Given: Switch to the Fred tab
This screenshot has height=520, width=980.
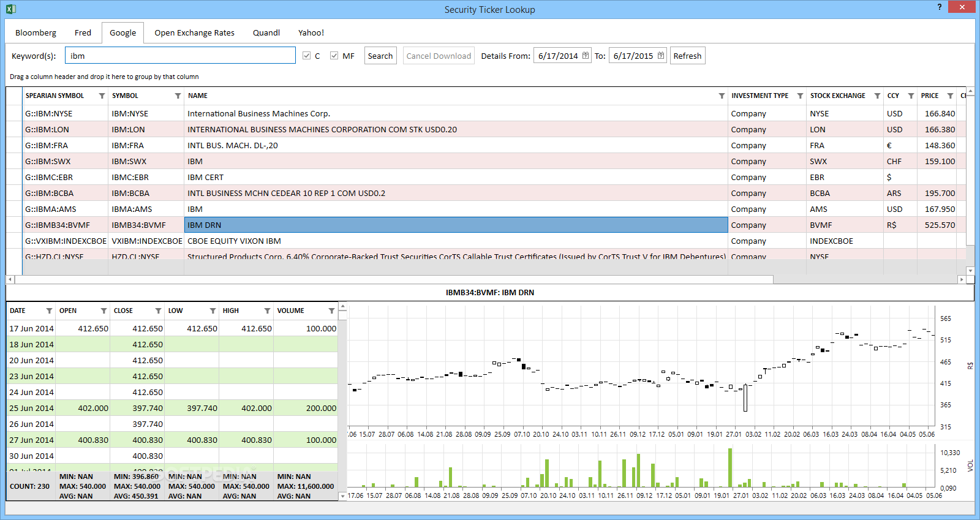Looking at the screenshot, I should point(83,33).
